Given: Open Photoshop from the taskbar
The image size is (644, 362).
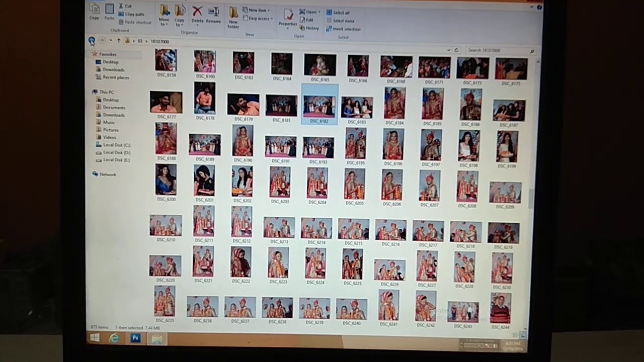Looking at the screenshot, I should tap(135, 338).
